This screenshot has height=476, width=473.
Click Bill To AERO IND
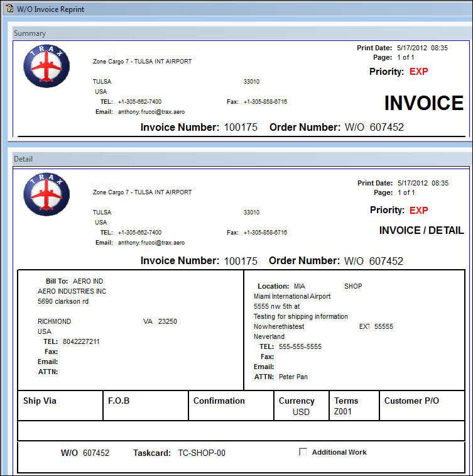[74, 281]
